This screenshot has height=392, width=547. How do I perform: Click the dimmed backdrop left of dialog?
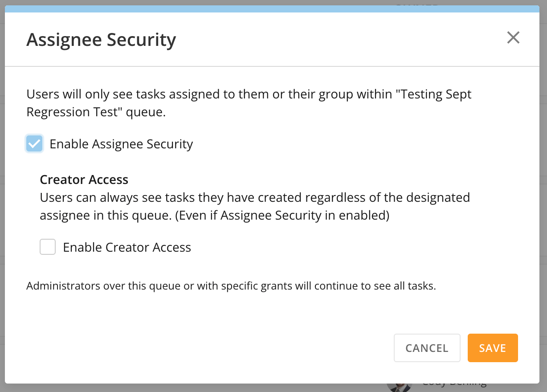2,196
